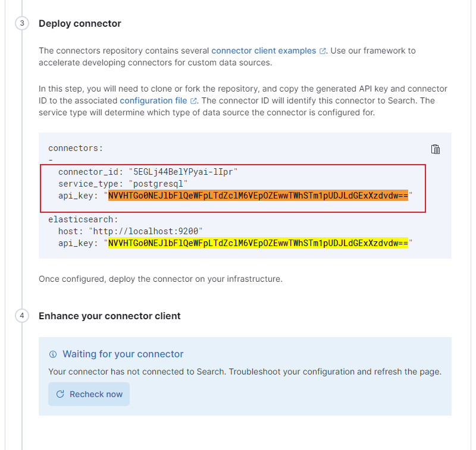The height and width of the screenshot is (450, 476).
Task: Click the Waiting for your connector banner title
Action: [x=123, y=353]
